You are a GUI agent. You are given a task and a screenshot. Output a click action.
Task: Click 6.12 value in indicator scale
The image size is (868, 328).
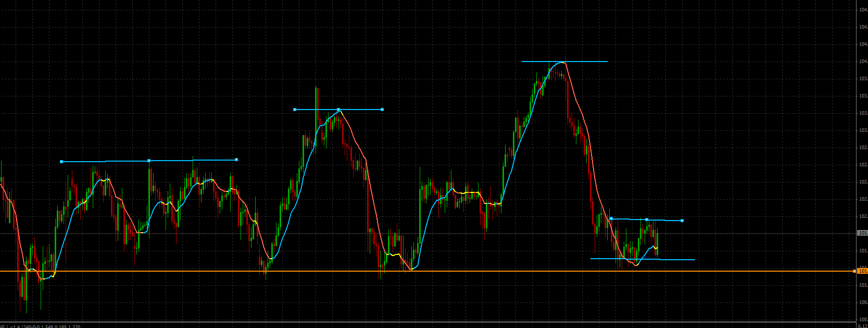862,326
